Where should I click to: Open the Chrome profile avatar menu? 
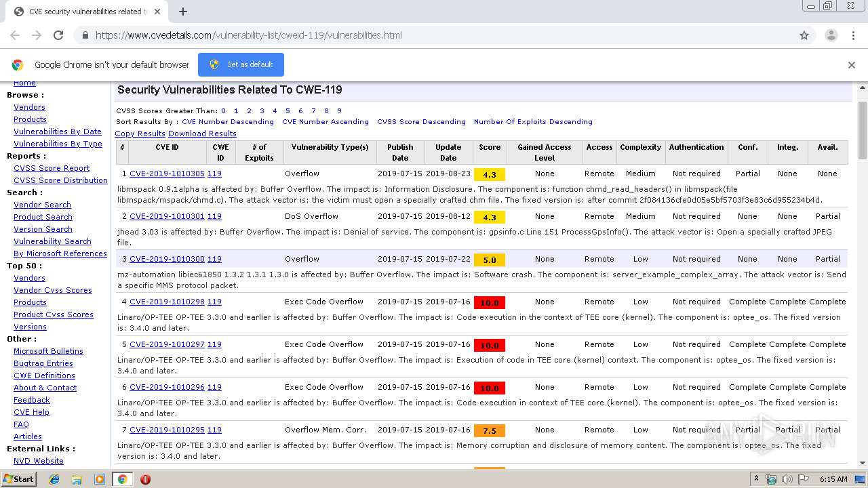[831, 35]
